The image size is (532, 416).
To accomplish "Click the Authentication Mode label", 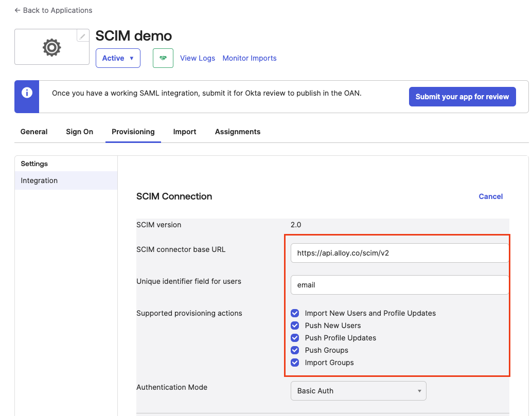I will click(172, 387).
